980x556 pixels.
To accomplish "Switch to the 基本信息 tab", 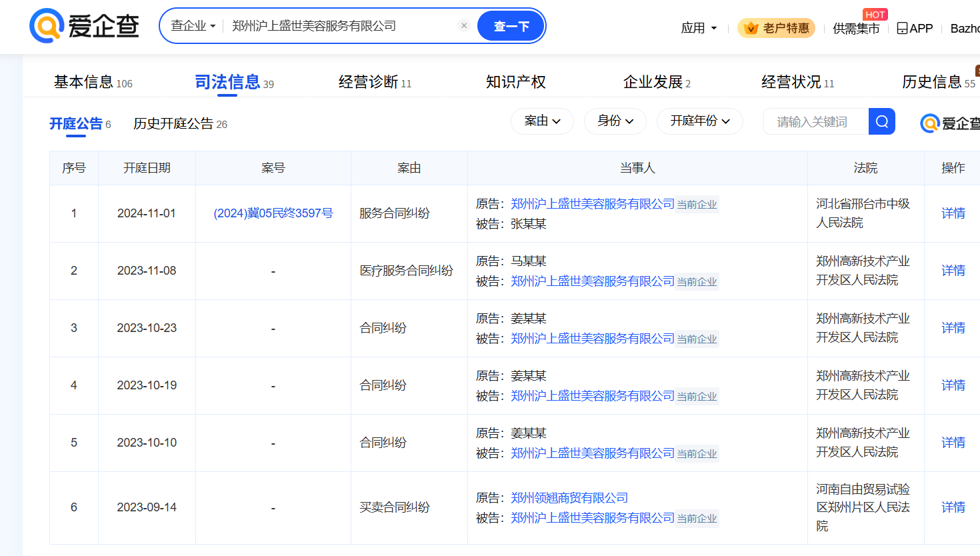I will [x=84, y=82].
